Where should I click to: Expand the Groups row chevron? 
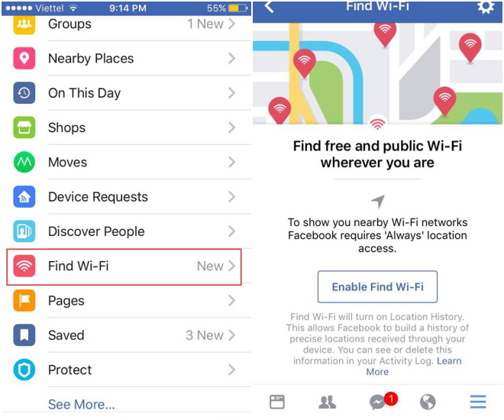point(231,24)
